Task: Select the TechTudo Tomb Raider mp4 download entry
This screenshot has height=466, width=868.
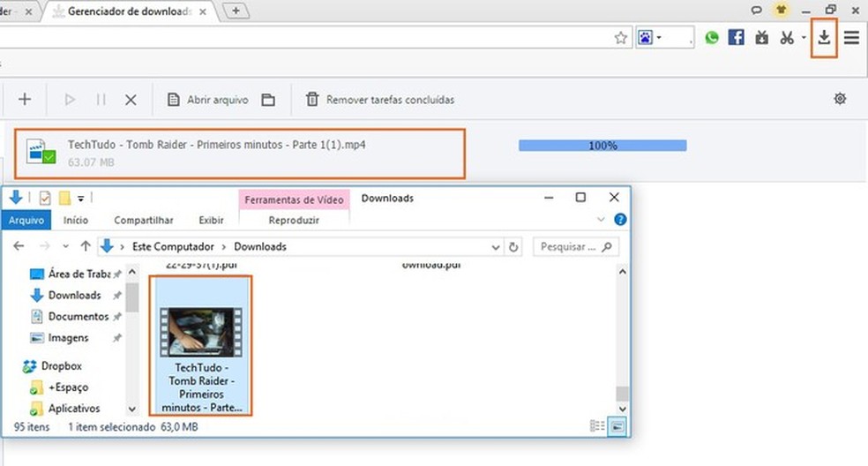Action: [240, 154]
